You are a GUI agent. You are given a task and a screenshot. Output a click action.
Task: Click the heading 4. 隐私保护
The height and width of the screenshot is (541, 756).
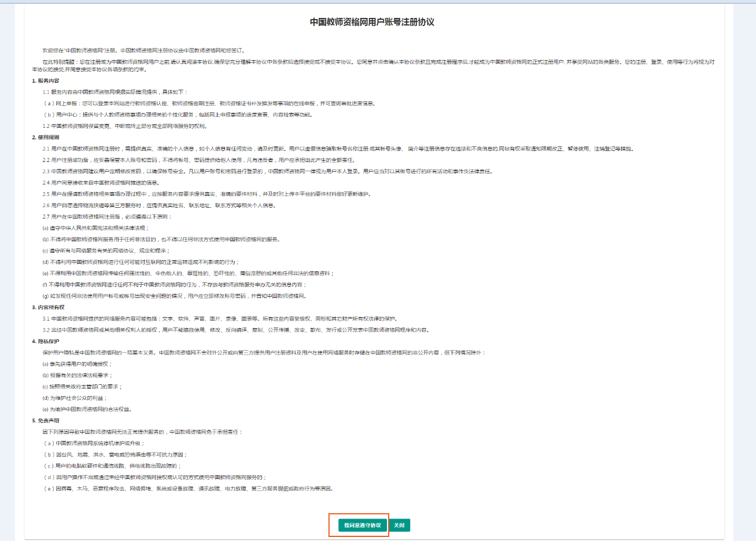point(46,341)
